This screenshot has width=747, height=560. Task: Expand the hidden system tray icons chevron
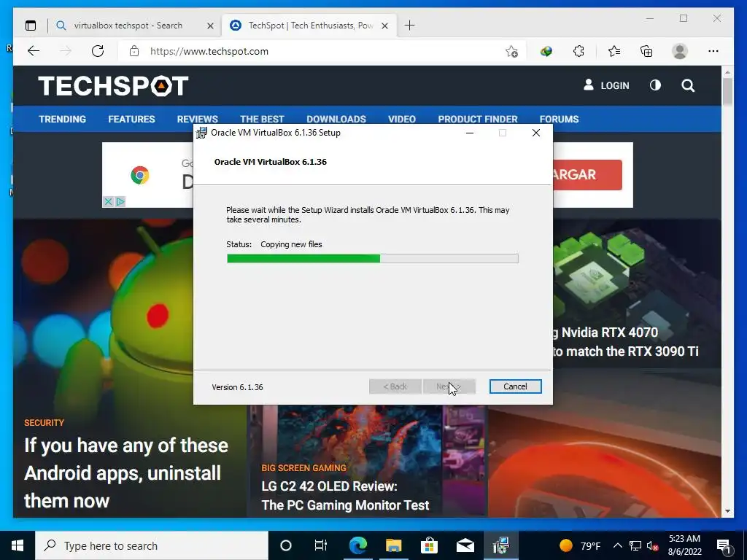(x=617, y=545)
